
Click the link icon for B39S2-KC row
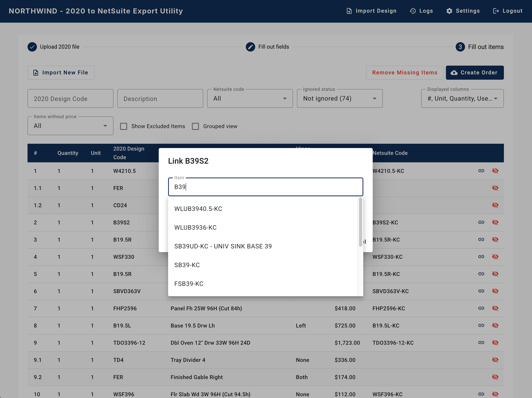[481, 222]
